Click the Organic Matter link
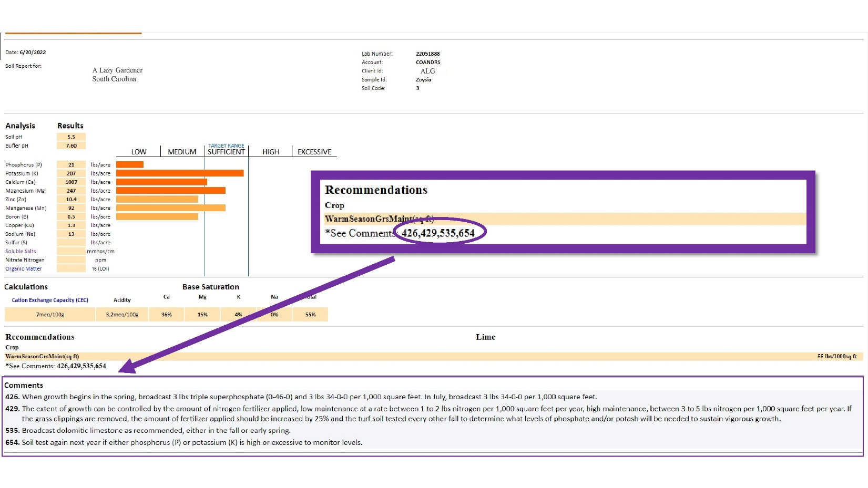Screen dimensions: 868x488 (x=23, y=268)
